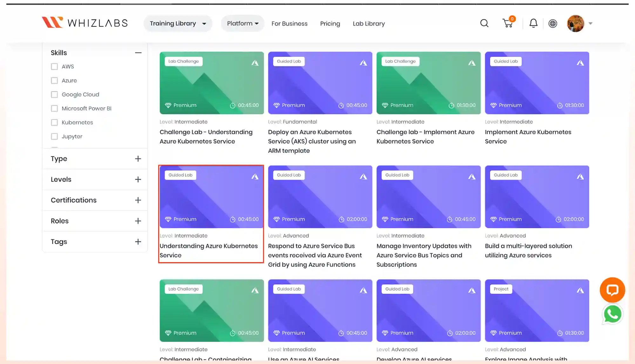
Task: Open Implement Azure Kubernetes Service lab title
Action: pyautogui.click(x=528, y=137)
